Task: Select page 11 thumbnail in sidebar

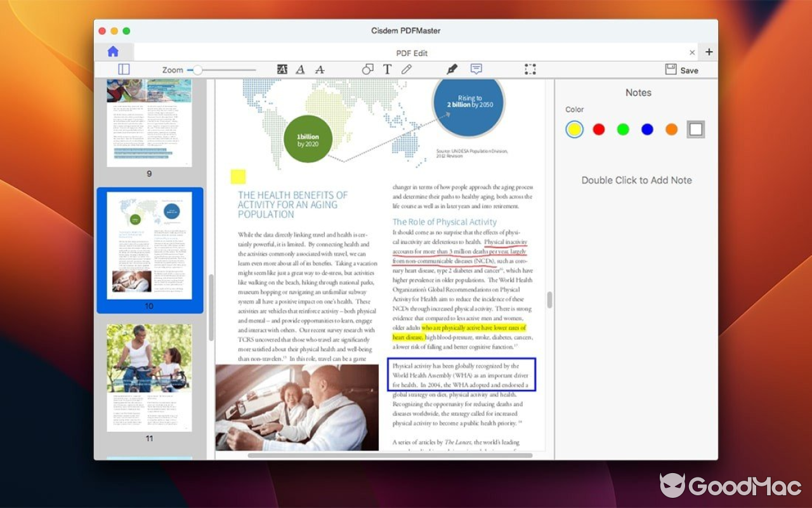Action: tap(149, 378)
